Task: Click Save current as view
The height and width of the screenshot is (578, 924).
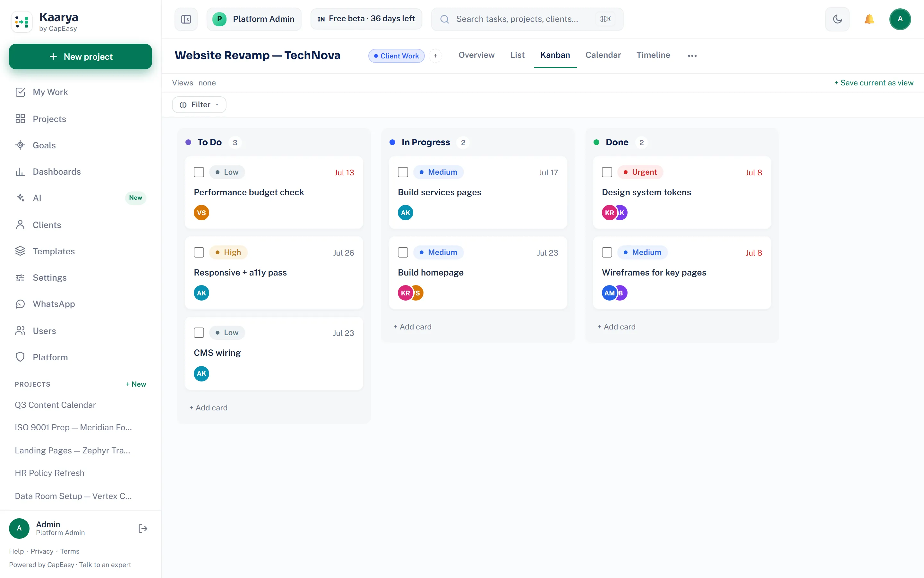Action: [x=874, y=83]
